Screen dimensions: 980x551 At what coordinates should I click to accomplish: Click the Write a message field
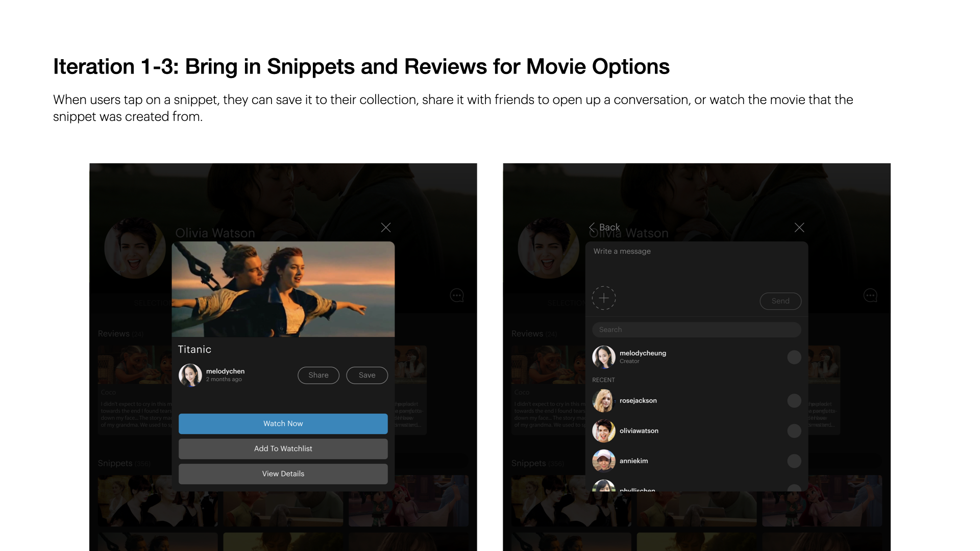click(697, 263)
